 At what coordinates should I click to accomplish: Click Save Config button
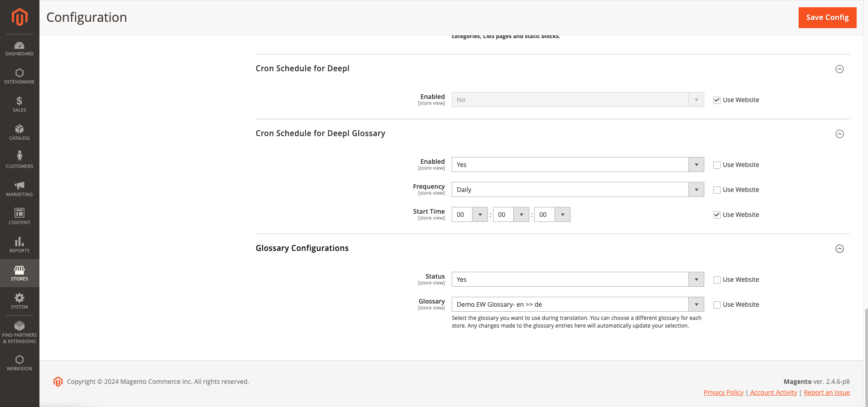827,18
